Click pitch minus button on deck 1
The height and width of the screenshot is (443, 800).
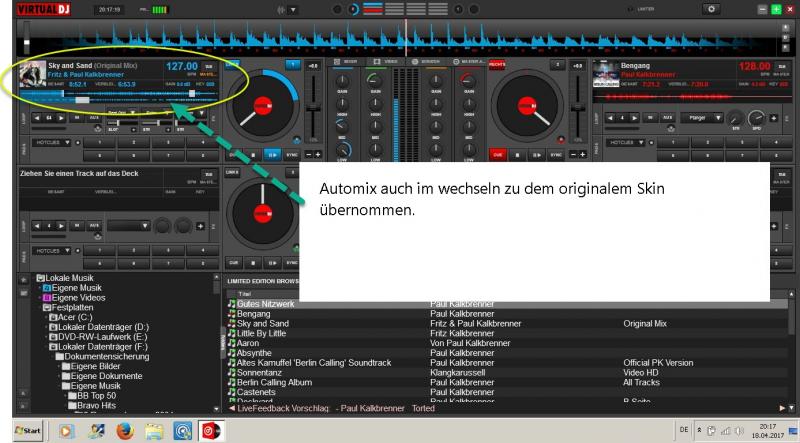tap(309, 155)
